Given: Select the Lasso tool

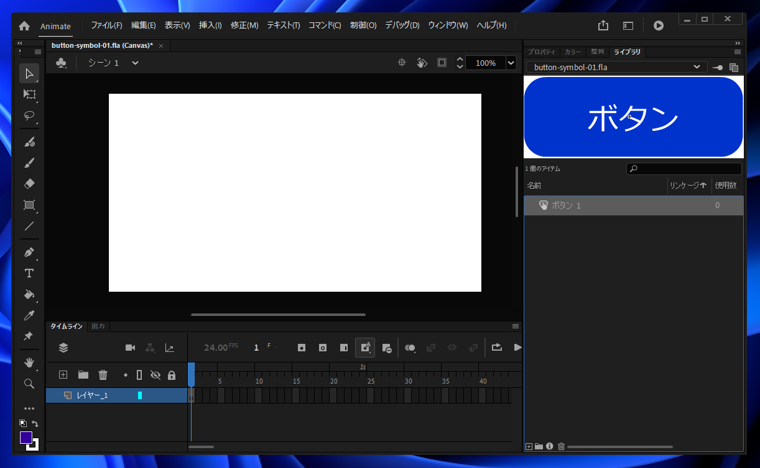Looking at the screenshot, I should [29, 115].
